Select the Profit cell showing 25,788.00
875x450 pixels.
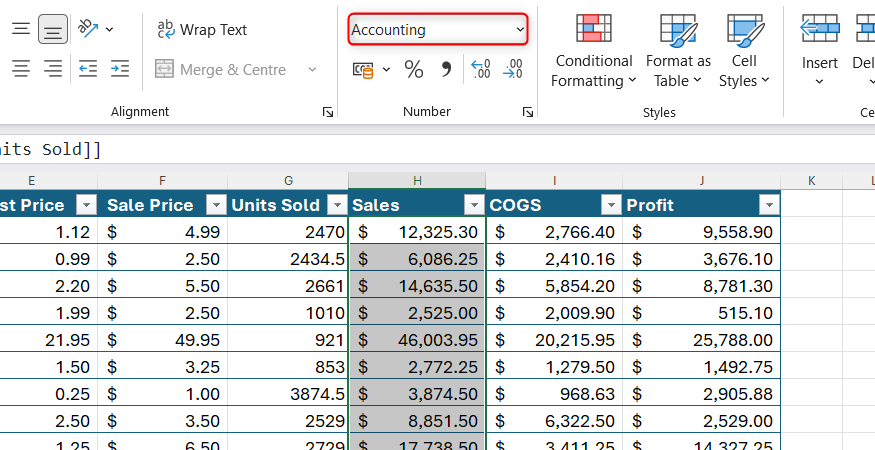point(701,340)
